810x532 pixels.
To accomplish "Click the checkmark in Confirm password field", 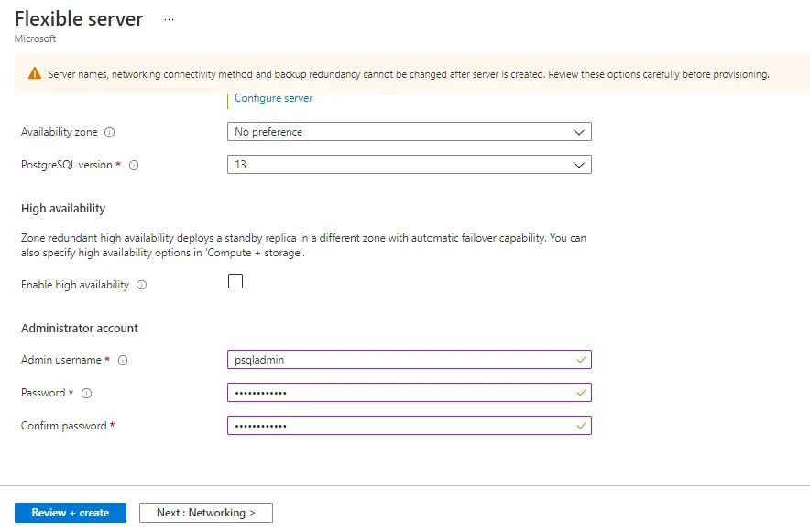I will coord(580,425).
